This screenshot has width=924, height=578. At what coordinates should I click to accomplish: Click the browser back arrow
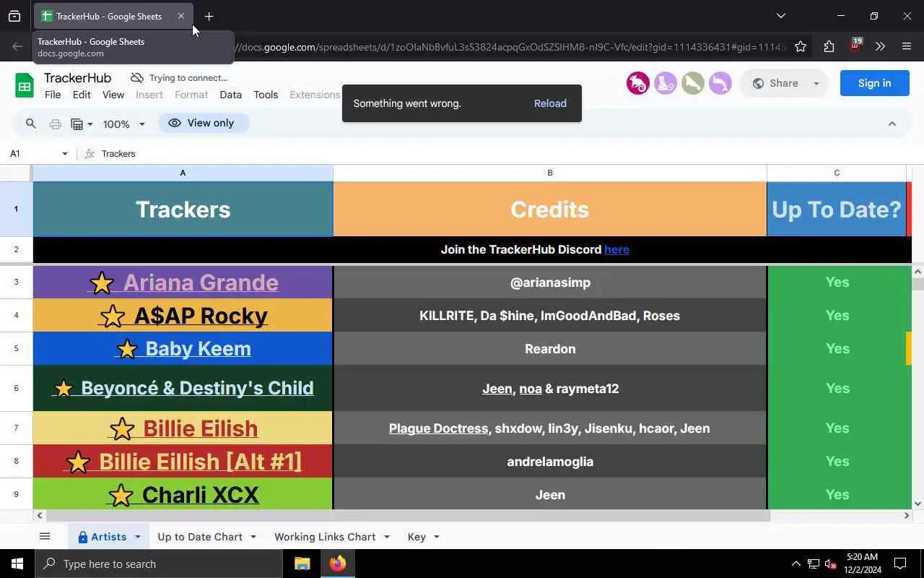coord(17,46)
